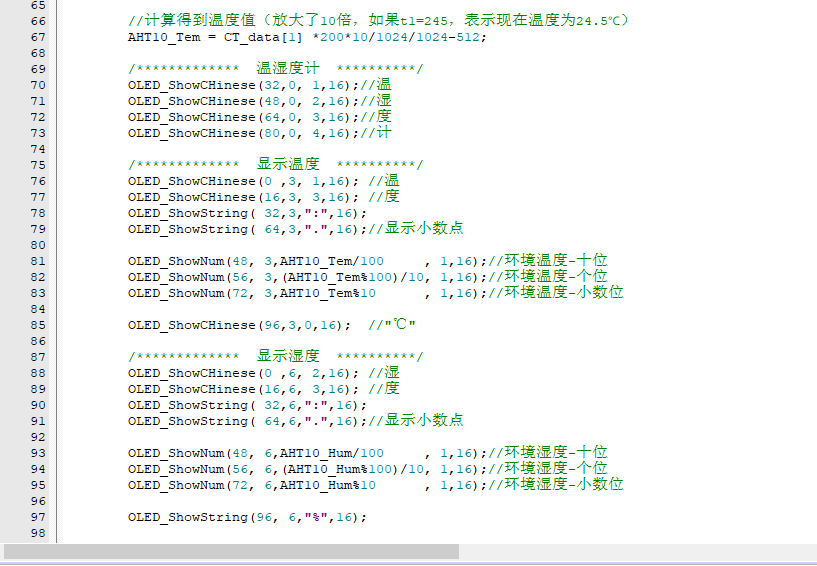The image size is (817, 566).
Task: Click the AHT10_Hum/100 line 93
Action: click(x=307, y=453)
